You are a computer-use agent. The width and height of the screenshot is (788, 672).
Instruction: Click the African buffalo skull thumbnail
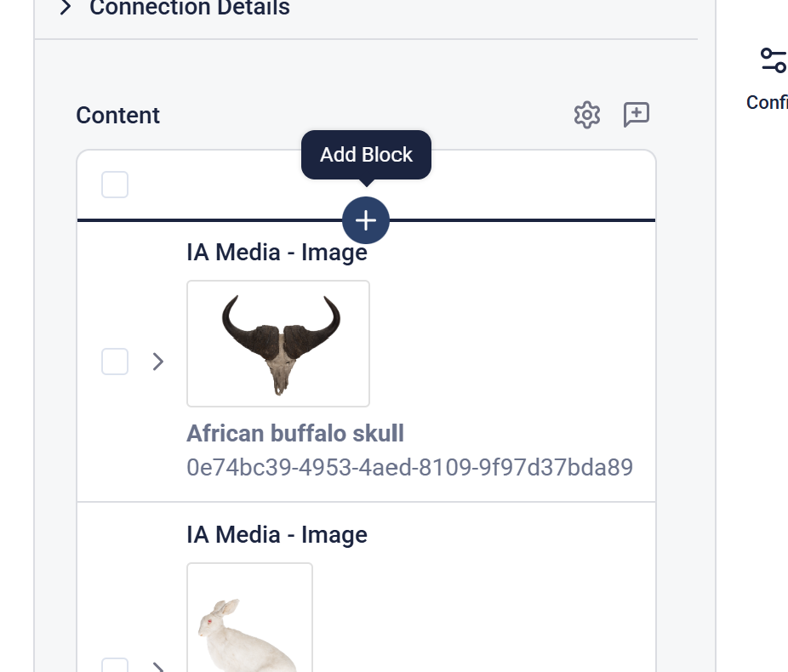278,344
